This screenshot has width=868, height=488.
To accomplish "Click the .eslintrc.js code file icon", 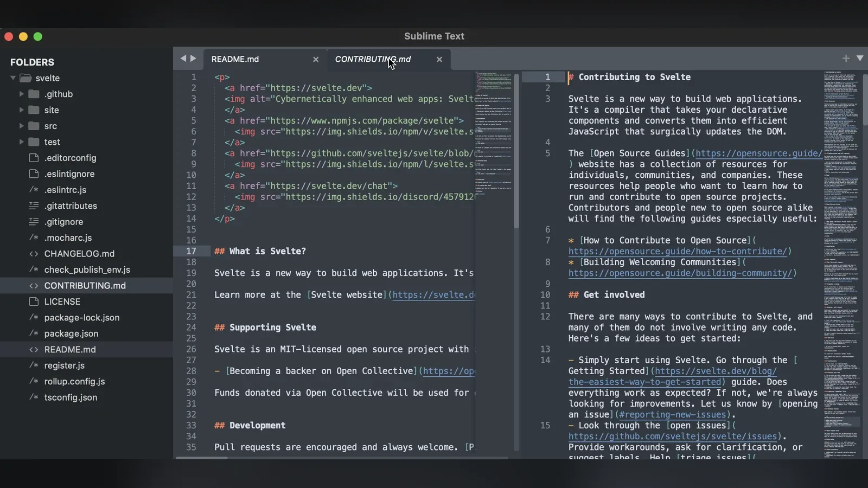I will click(x=34, y=190).
